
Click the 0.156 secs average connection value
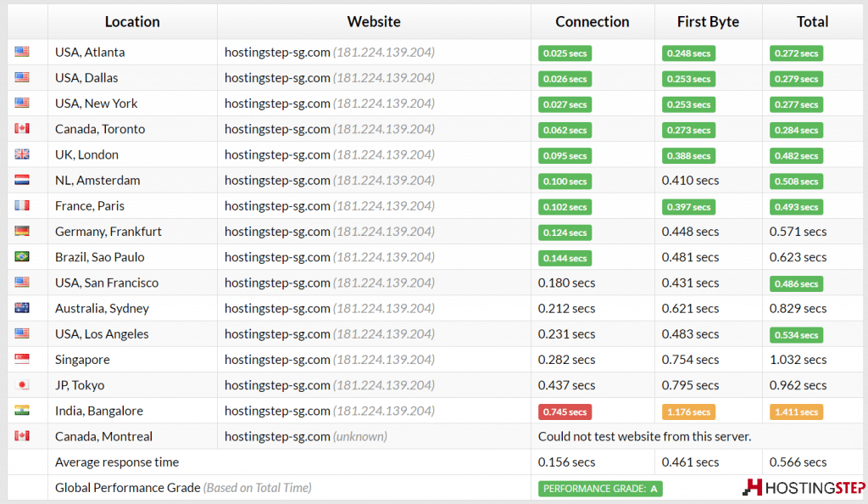[x=566, y=462]
